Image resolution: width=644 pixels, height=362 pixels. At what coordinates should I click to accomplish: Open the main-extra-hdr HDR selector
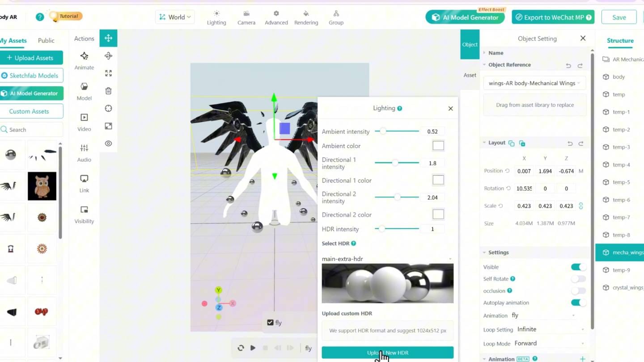[x=387, y=259]
